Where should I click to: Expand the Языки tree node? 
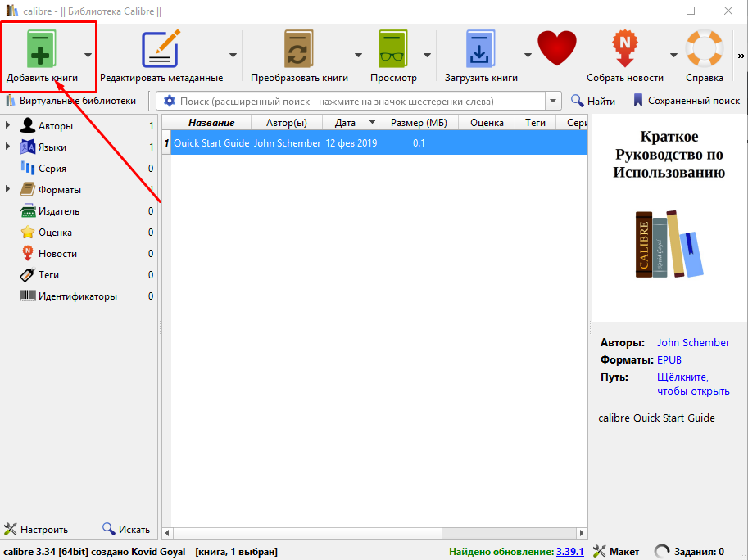(7, 147)
